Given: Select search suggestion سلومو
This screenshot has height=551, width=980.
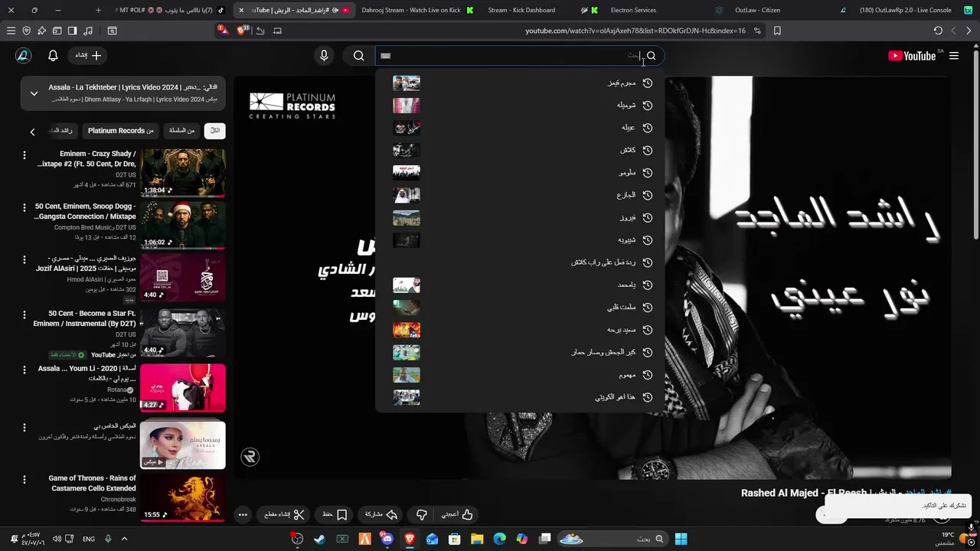Looking at the screenshot, I should click(521, 173).
